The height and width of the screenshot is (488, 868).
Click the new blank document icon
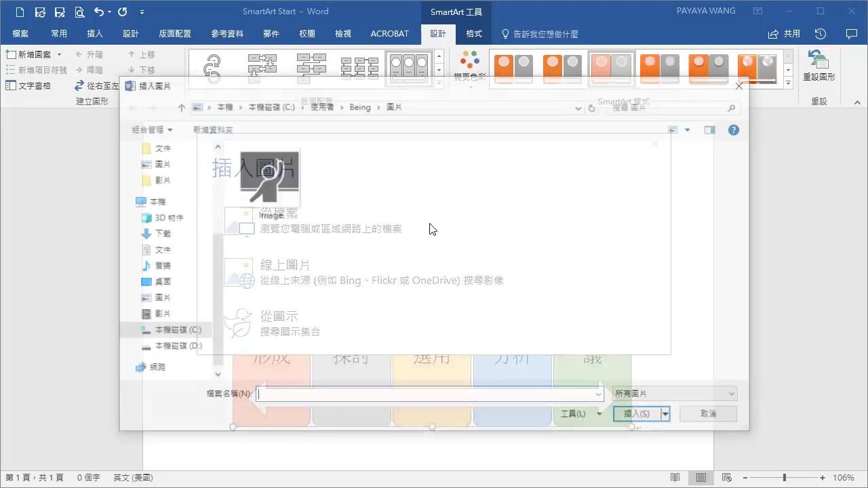click(x=21, y=12)
